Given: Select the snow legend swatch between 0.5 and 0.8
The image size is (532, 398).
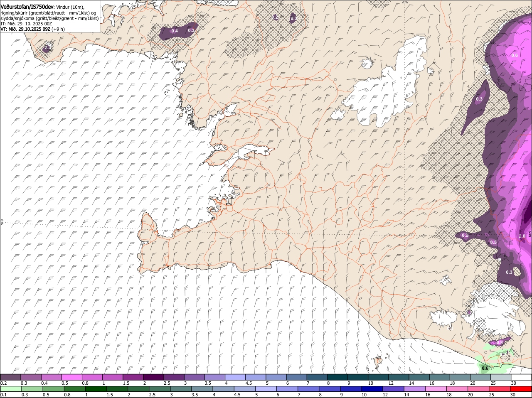Looking at the screenshot, I should click(72, 377).
